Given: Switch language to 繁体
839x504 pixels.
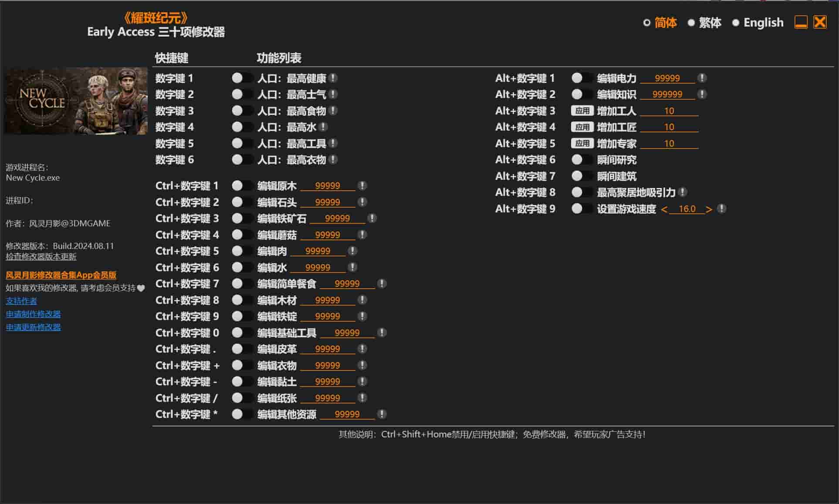Looking at the screenshot, I should point(710,23).
